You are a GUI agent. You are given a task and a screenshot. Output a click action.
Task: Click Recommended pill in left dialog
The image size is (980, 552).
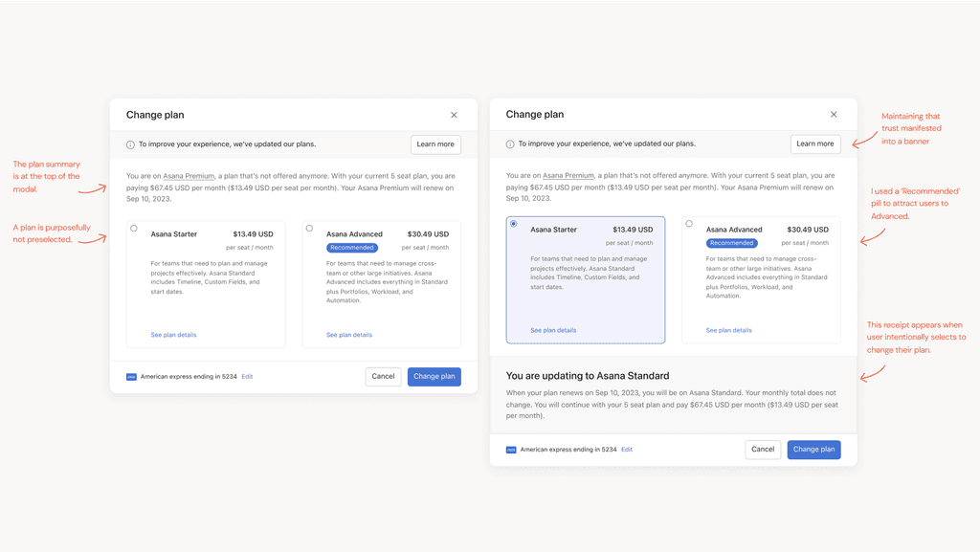tap(352, 248)
